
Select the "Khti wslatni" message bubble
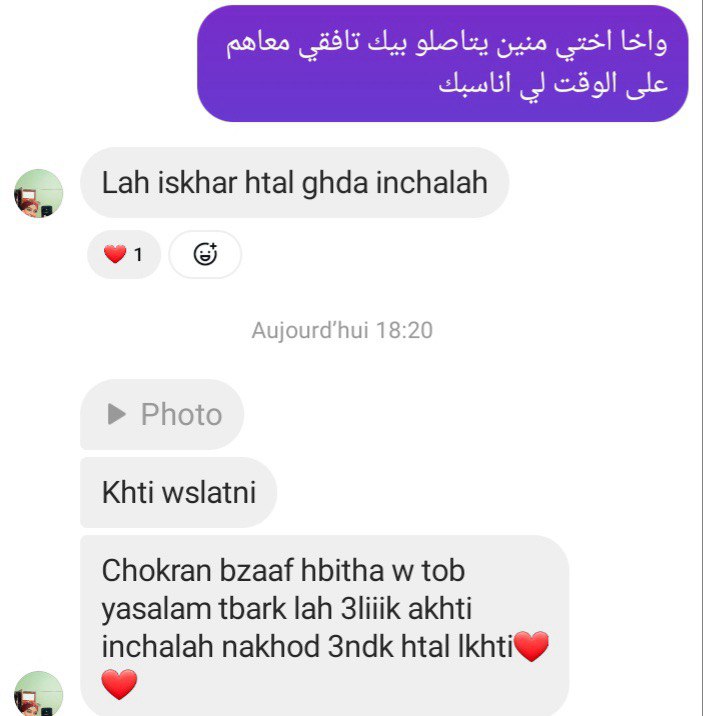click(x=178, y=492)
